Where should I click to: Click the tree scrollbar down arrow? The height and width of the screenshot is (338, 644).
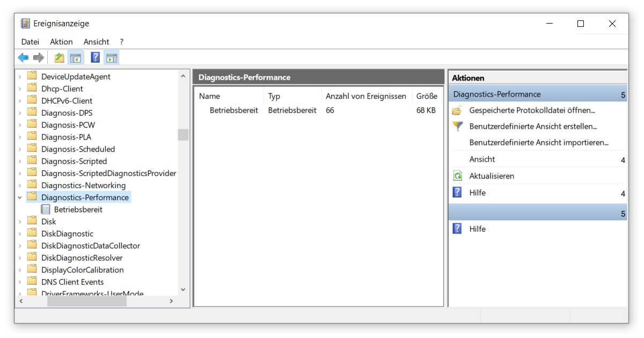(184, 289)
